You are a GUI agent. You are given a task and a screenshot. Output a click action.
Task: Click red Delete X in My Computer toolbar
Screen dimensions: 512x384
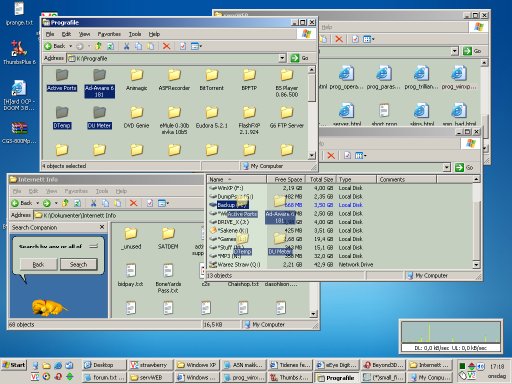[331, 155]
